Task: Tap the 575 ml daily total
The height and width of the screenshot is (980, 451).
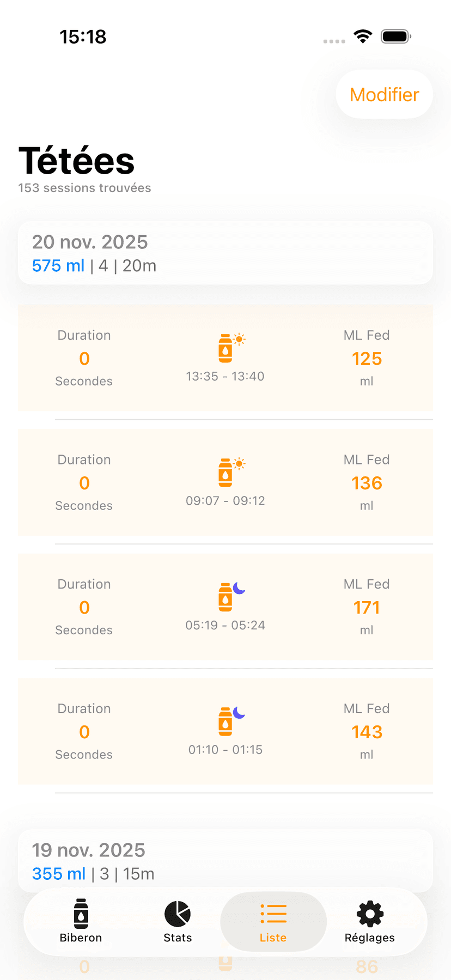Action: pos(58,266)
